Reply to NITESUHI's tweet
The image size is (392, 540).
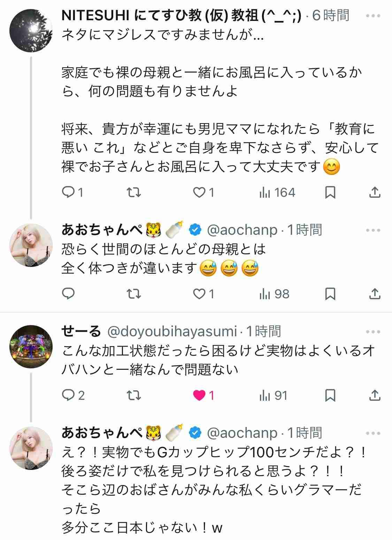(x=72, y=192)
